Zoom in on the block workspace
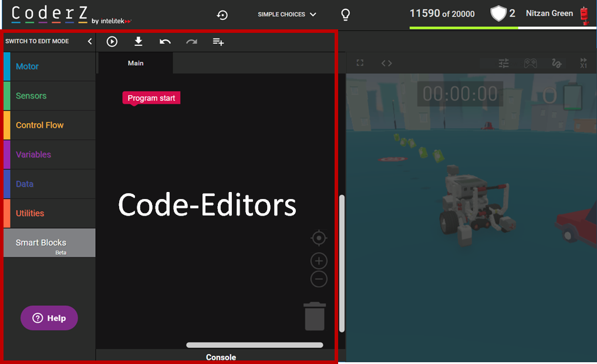The width and height of the screenshot is (597, 364). (319, 261)
